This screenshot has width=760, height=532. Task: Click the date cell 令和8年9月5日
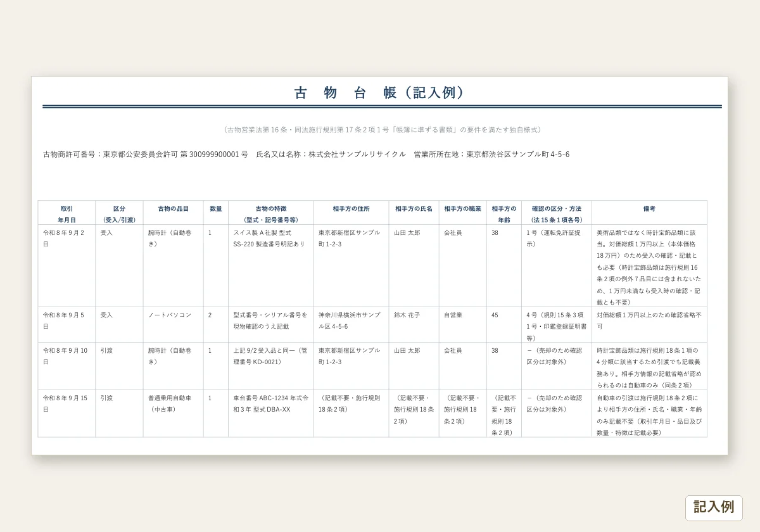point(66,325)
